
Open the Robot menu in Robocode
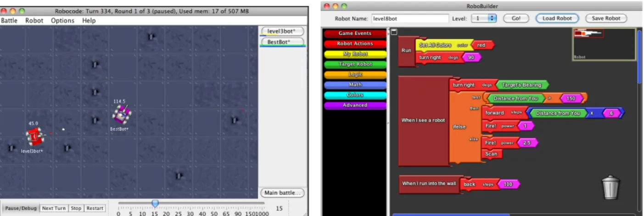click(34, 21)
